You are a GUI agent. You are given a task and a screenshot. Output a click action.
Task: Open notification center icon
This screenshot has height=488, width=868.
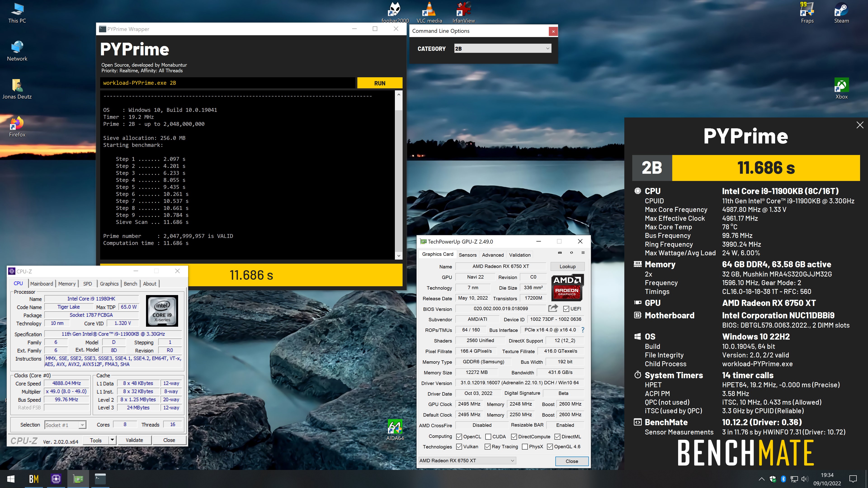tap(853, 479)
